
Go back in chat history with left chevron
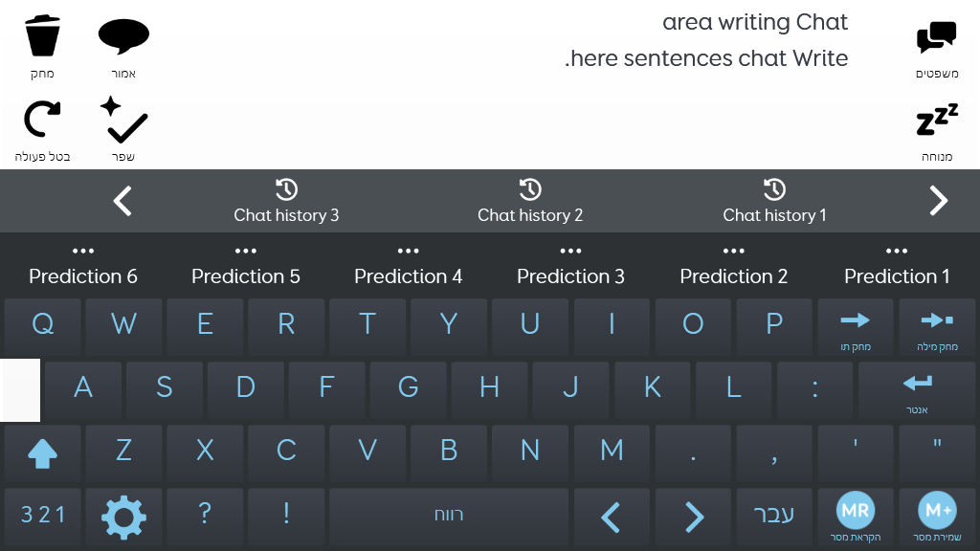coord(122,201)
